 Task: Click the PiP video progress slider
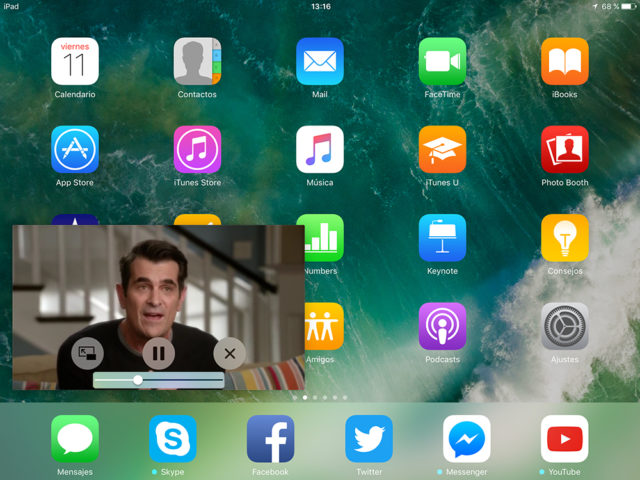[x=159, y=380]
